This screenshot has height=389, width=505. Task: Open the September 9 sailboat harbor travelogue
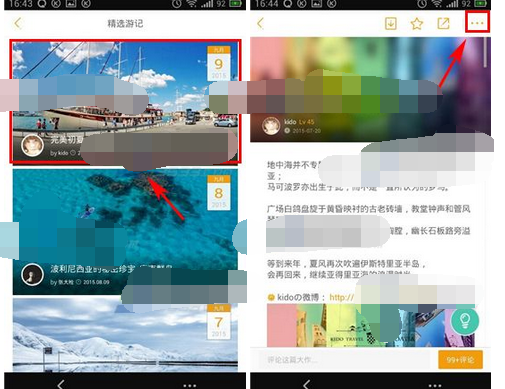(125, 102)
